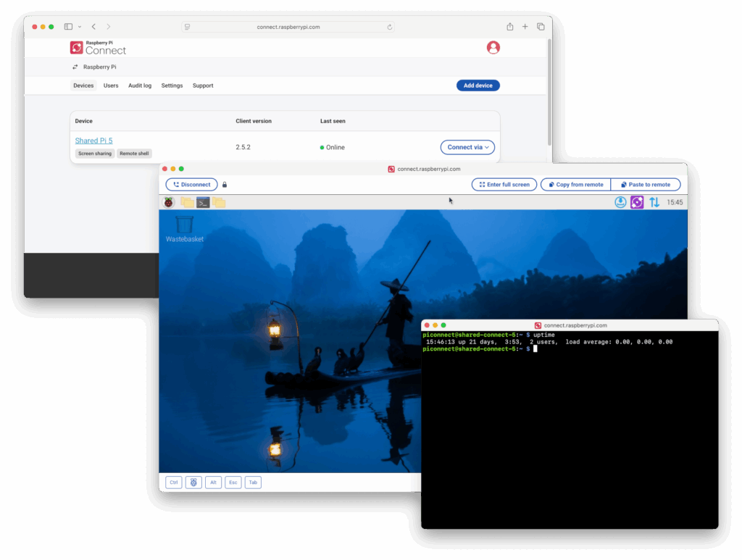The height and width of the screenshot is (560, 742).
Task: Click Paste to remote button
Action: pyautogui.click(x=646, y=185)
